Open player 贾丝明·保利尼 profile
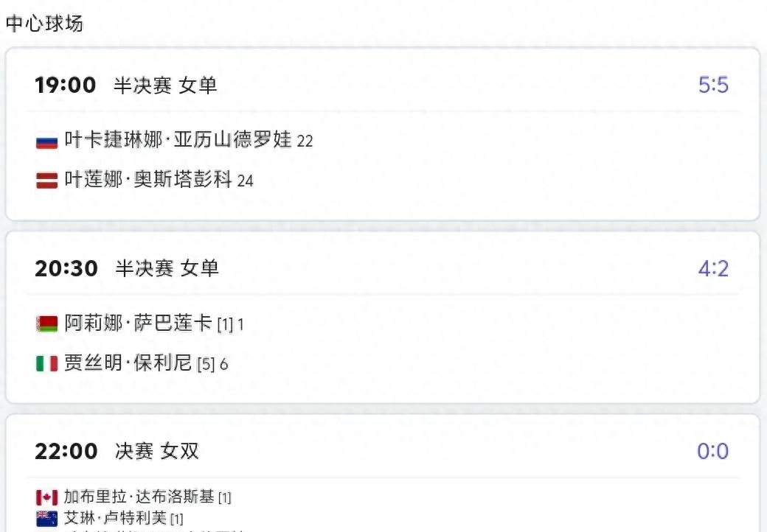Viewport: 767px width, 532px height. (x=128, y=363)
